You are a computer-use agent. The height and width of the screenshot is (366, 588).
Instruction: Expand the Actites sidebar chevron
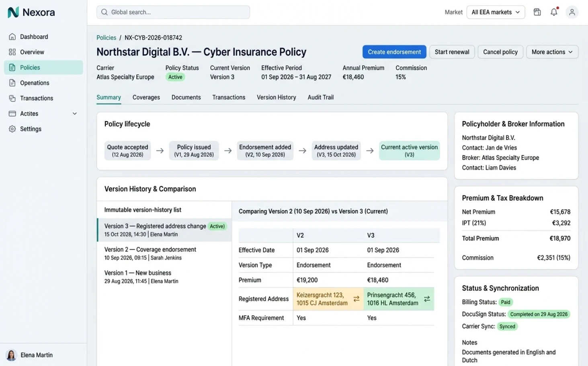pyautogui.click(x=75, y=114)
